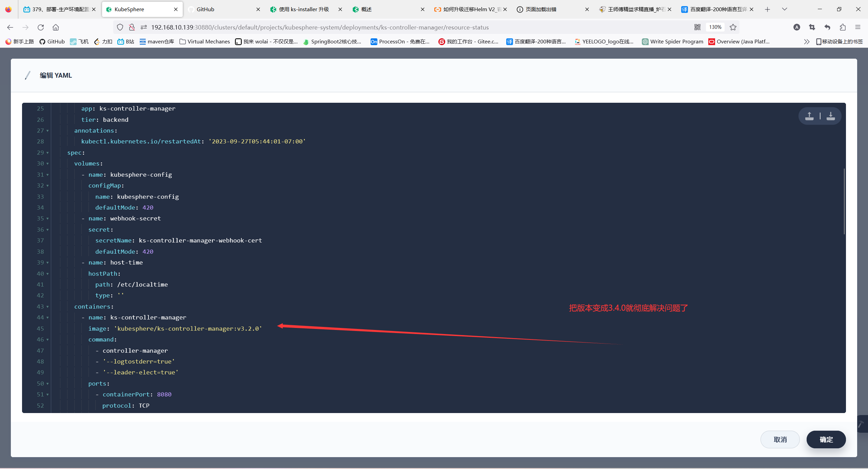
Task: Fold the ports block at line 50
Action: click(x=47, y=384)
